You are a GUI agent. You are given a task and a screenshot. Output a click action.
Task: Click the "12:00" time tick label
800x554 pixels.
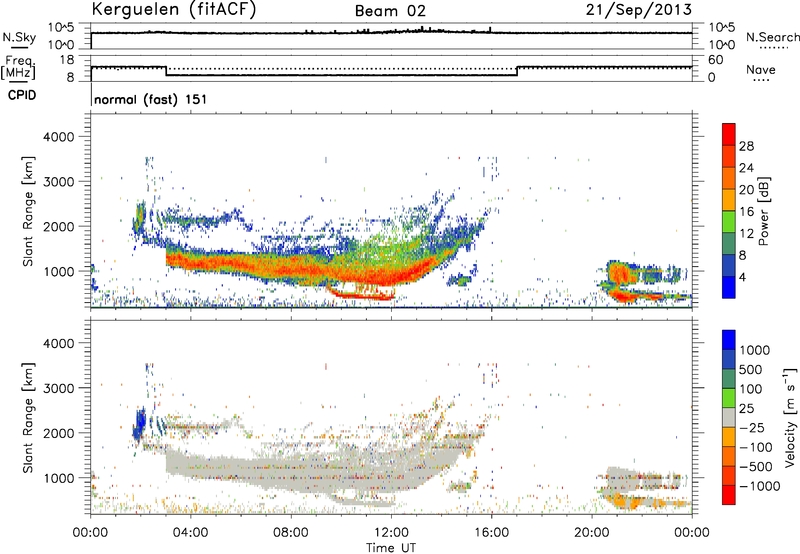click(391, 533)
